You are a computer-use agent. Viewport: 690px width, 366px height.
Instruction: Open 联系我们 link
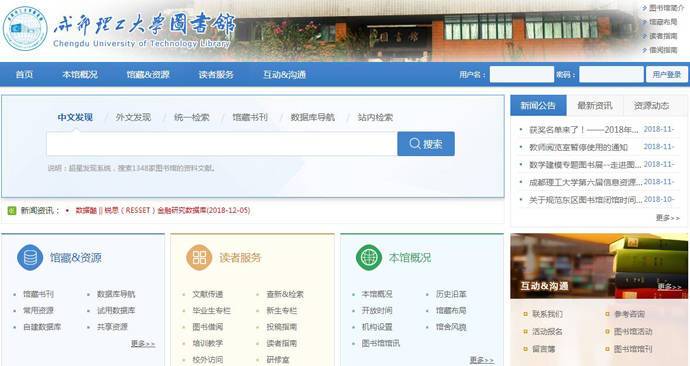coord(547,314)
